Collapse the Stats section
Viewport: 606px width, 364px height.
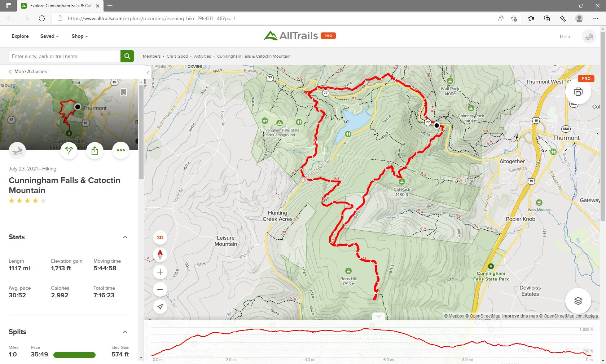click(125, 237)
